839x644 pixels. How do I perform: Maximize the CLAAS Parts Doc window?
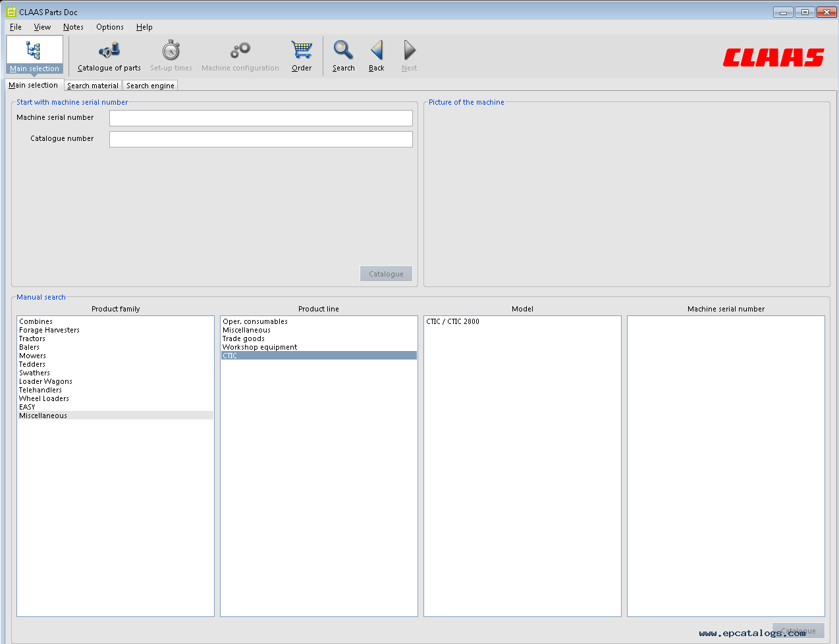(804, 12)
